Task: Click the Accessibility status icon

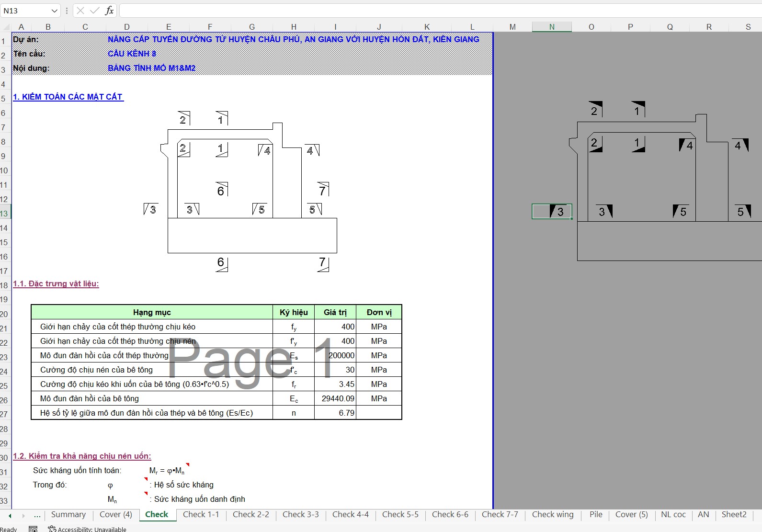Action: (52, 529)
